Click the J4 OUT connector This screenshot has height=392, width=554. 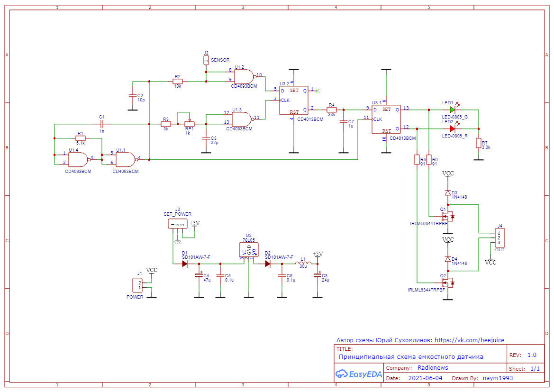(x=500, y=238)
